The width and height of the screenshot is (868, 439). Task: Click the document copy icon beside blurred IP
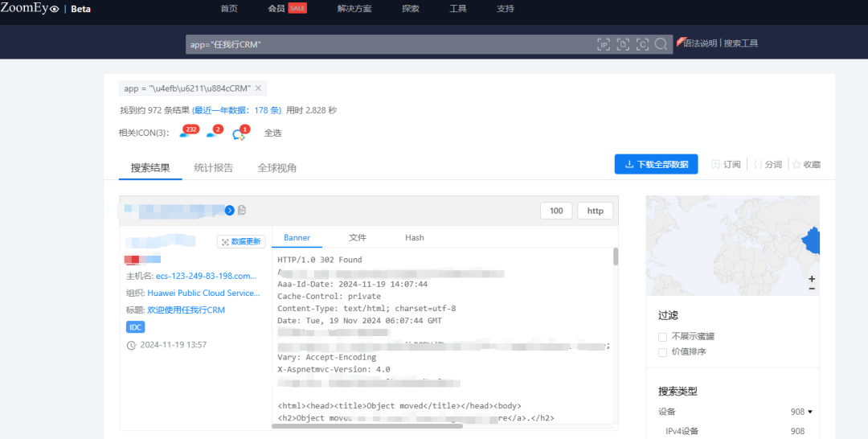(242, 211)
